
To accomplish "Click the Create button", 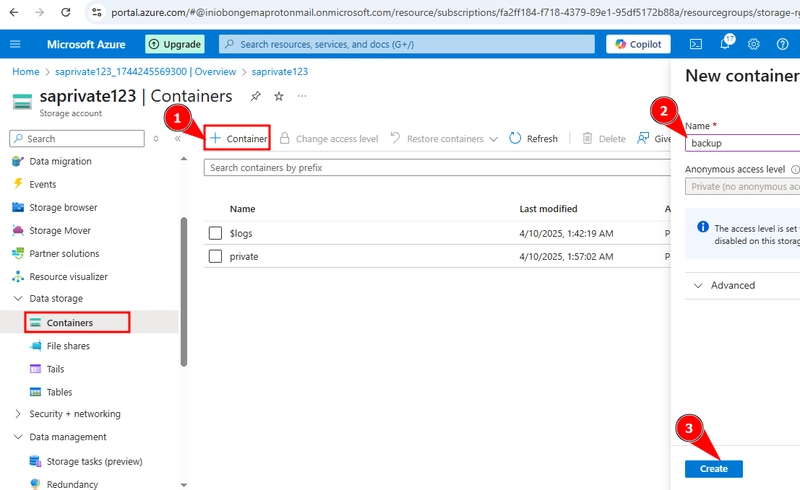I will click(714, 469).
